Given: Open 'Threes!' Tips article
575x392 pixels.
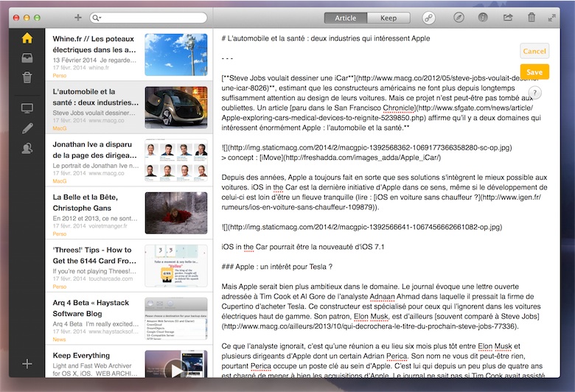Looking at the screenshot, I should point(129,266).
